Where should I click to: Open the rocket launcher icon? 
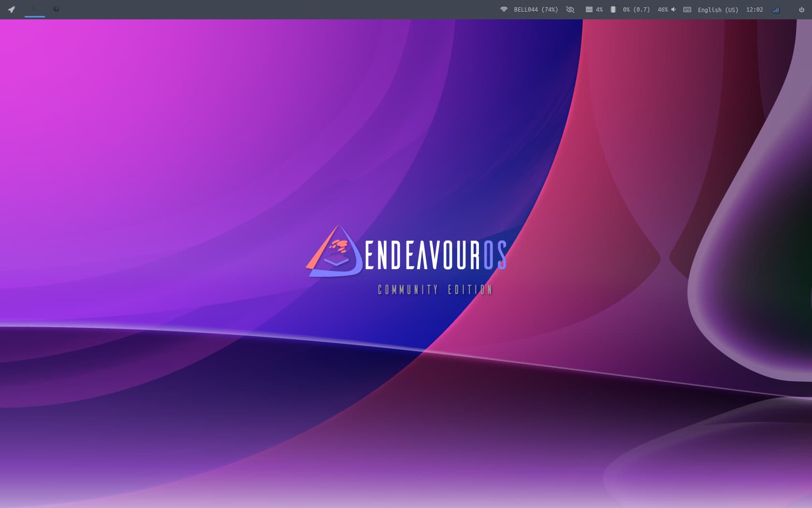pos(12,9)
